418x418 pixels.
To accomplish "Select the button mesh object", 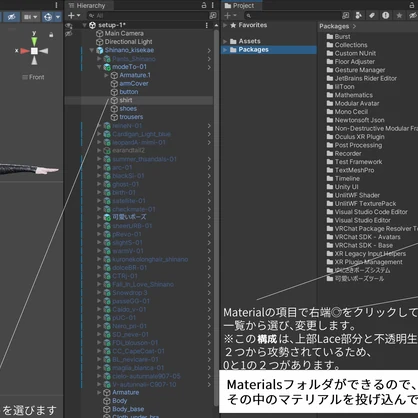I will coord(129,92).
